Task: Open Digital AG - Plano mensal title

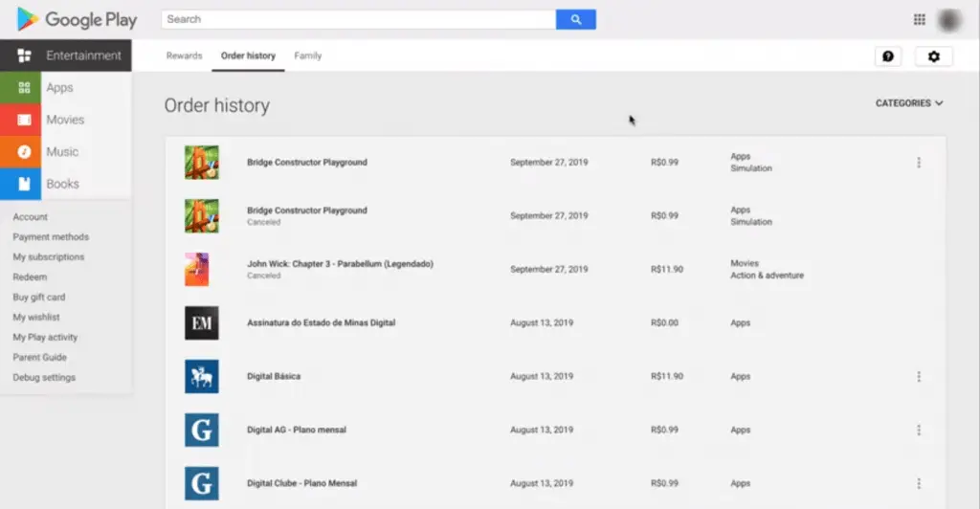Action: point(297,430)
